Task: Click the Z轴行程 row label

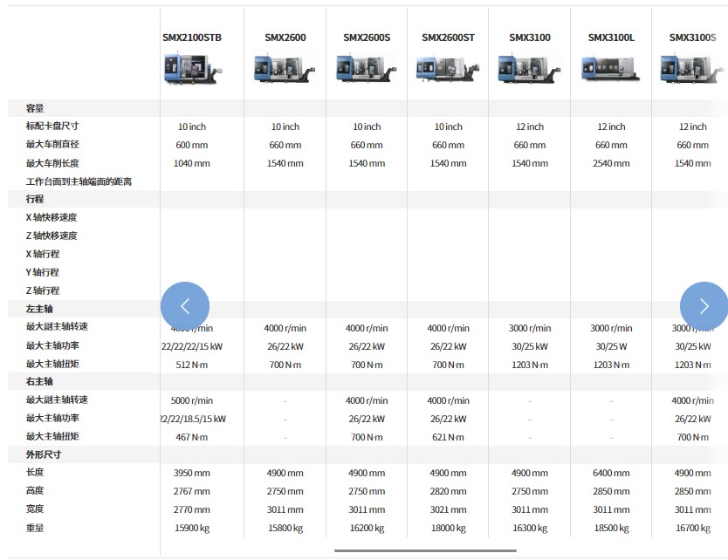Action: (x=43, y=290)
